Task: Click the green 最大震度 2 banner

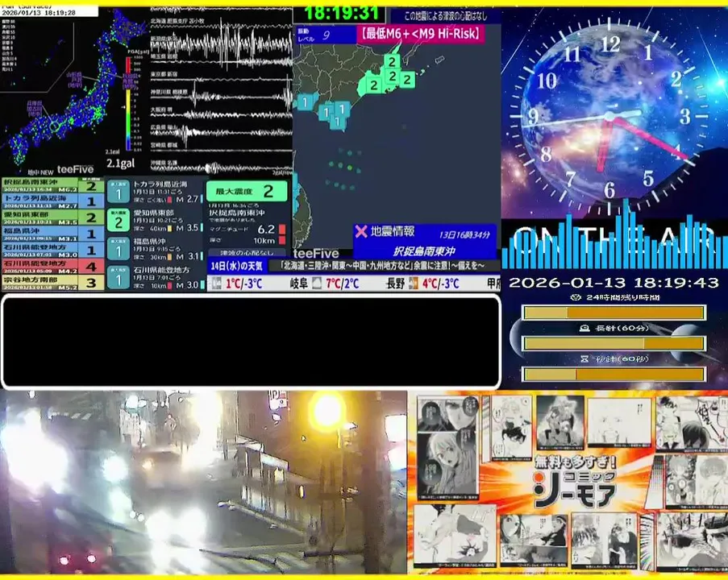Action: 247,191
